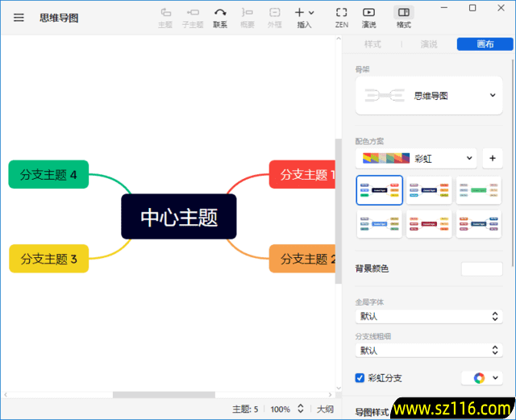Switch to the 样式 tab
This screenshot has height=420, width=516.
point(372,44)
